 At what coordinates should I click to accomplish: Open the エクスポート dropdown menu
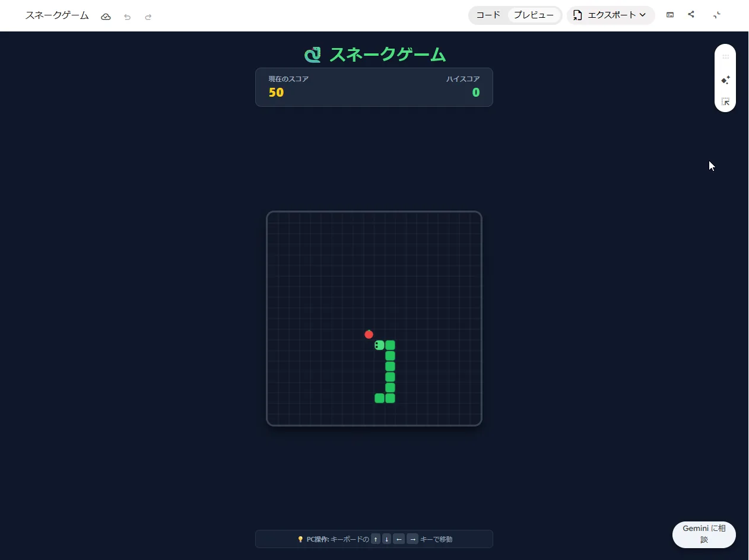[611, 15]
